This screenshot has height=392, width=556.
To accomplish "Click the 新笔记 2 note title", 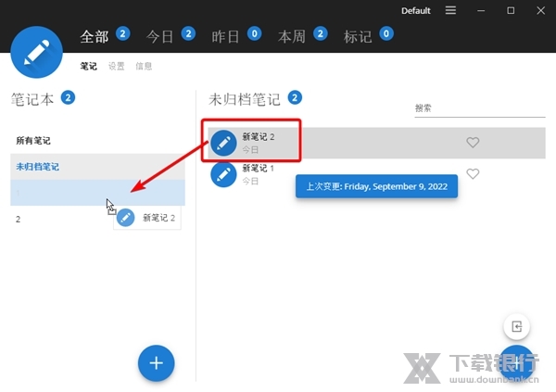I will pos(259,136).
